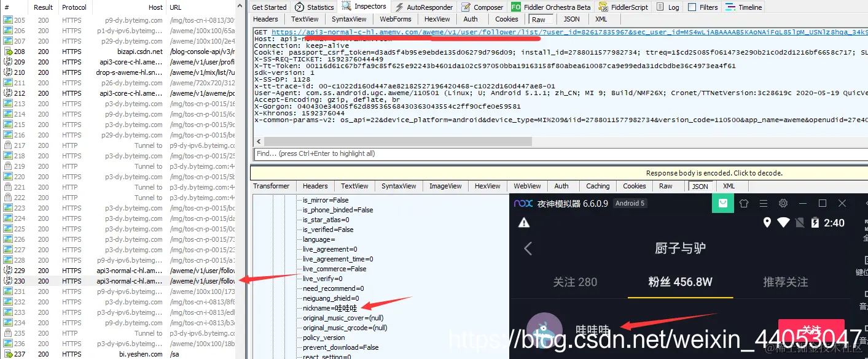The image size is (868, 359).
Task: Click the JS icon of session 210
Action: [8, 72]
